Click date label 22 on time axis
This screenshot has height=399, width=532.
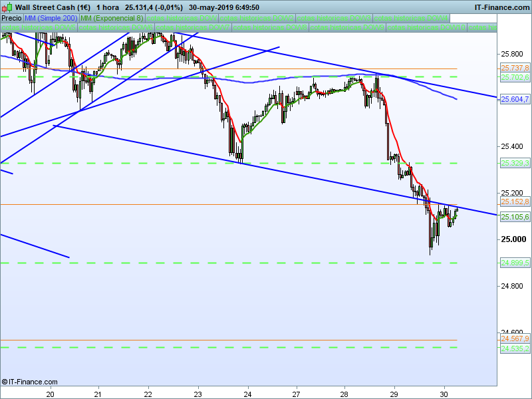[x=148, y=394]
